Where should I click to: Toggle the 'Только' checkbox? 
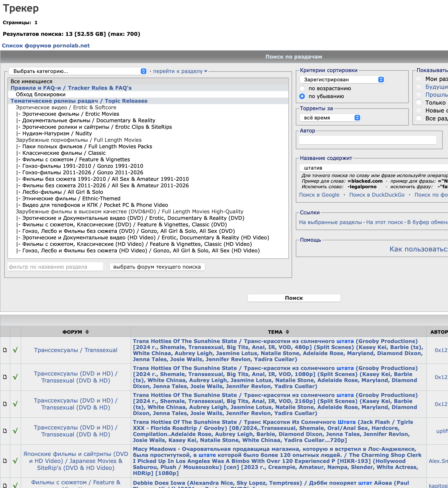(x=419, y=102)
